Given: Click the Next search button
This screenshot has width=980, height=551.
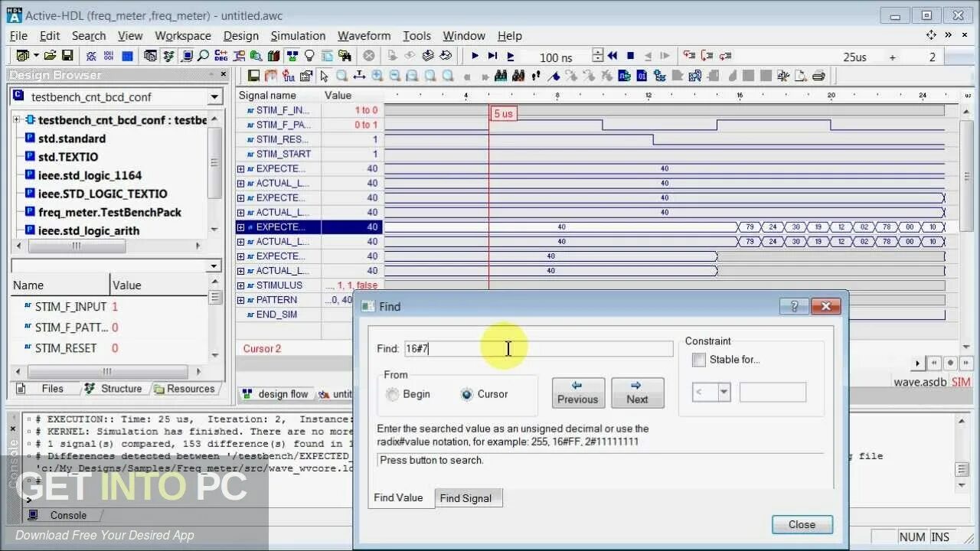Looking at the screenshot, I should (637, 393).
